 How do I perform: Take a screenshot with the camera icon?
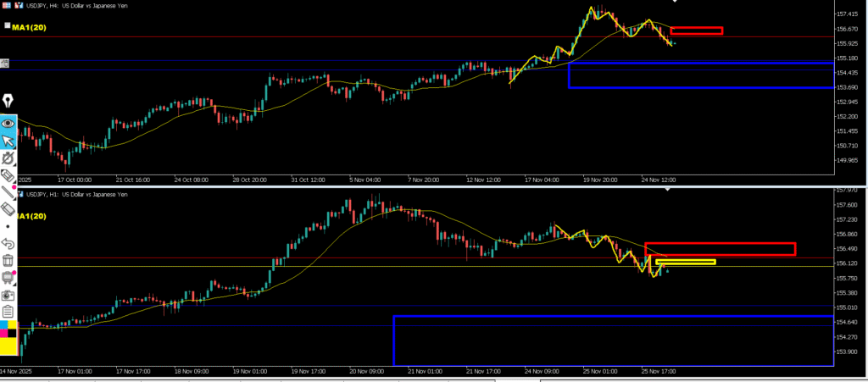tap(8, 296)
